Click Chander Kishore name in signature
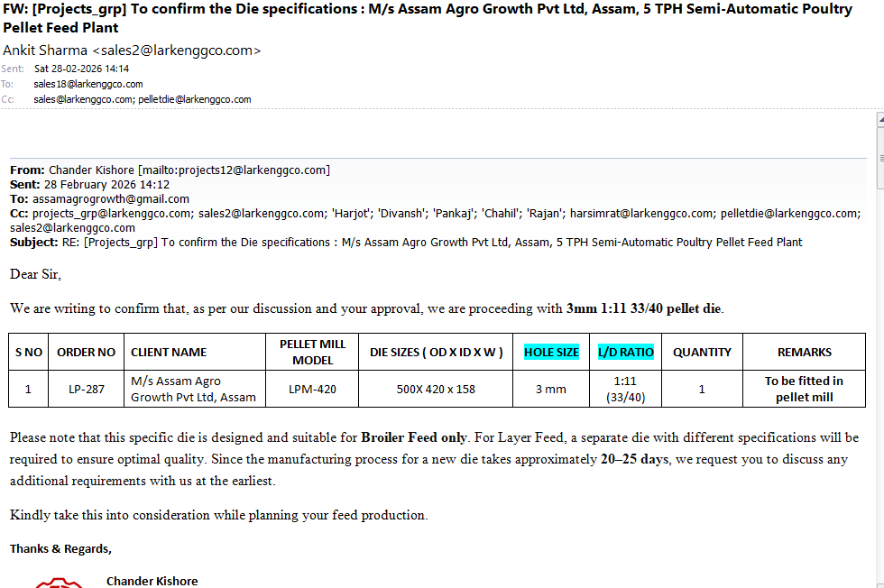Image resolution: width=884 pixels, height=588 pixels. 152,581
